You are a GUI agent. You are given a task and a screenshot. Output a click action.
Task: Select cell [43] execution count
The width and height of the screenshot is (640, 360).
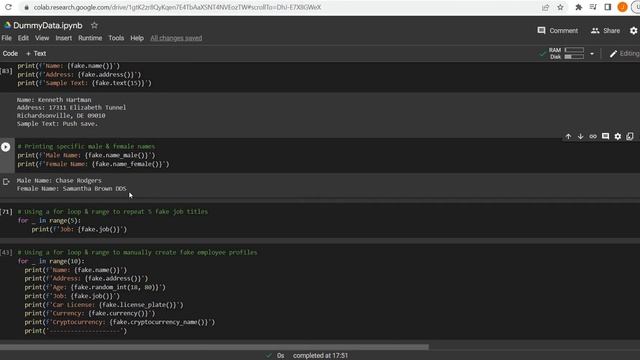(x=6, y=252)
